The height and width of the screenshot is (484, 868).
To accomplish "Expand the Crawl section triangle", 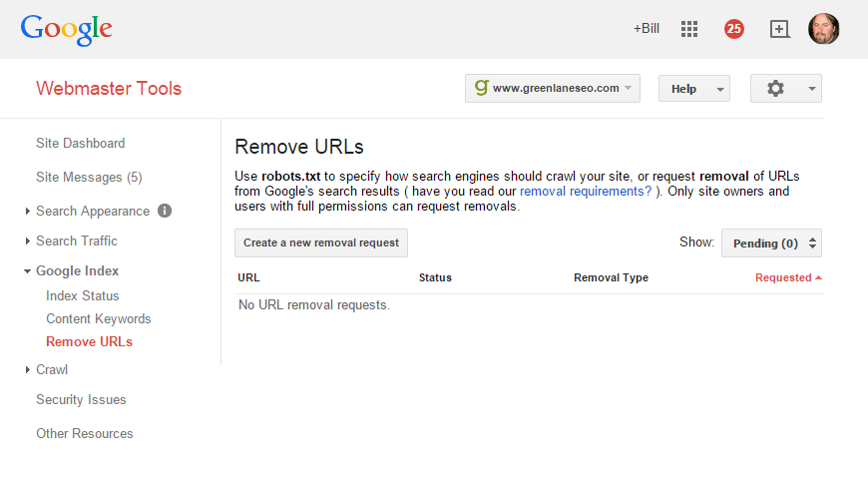I will click(x=27, y=369).
